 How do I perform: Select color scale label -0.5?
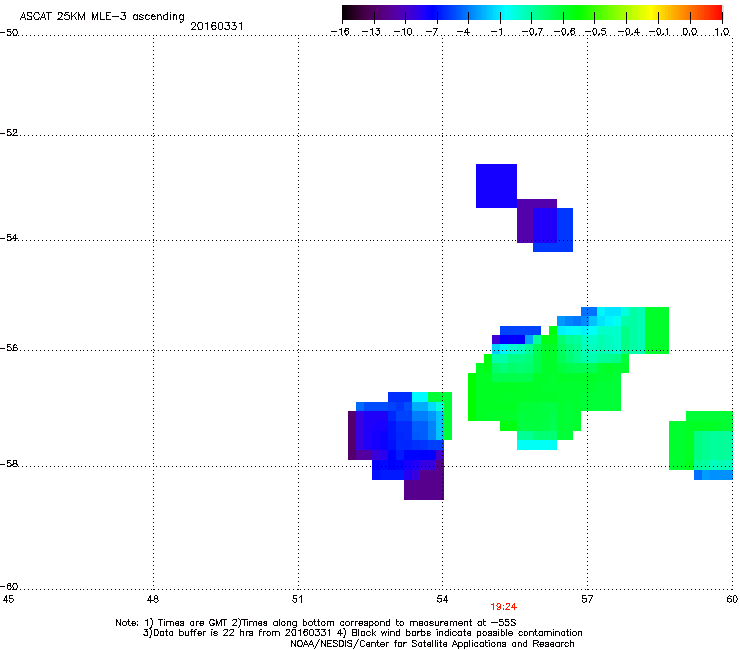596,32
